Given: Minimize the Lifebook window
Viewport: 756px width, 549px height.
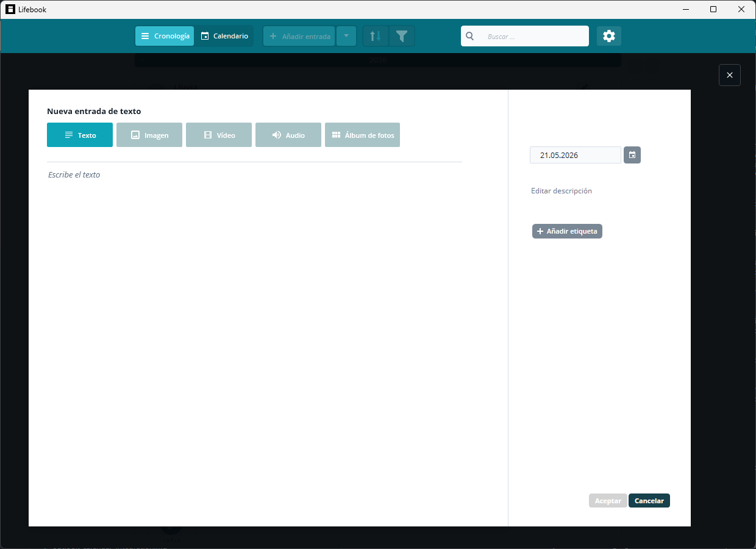Looking at the screenshot, I should [x=685, y=9].
